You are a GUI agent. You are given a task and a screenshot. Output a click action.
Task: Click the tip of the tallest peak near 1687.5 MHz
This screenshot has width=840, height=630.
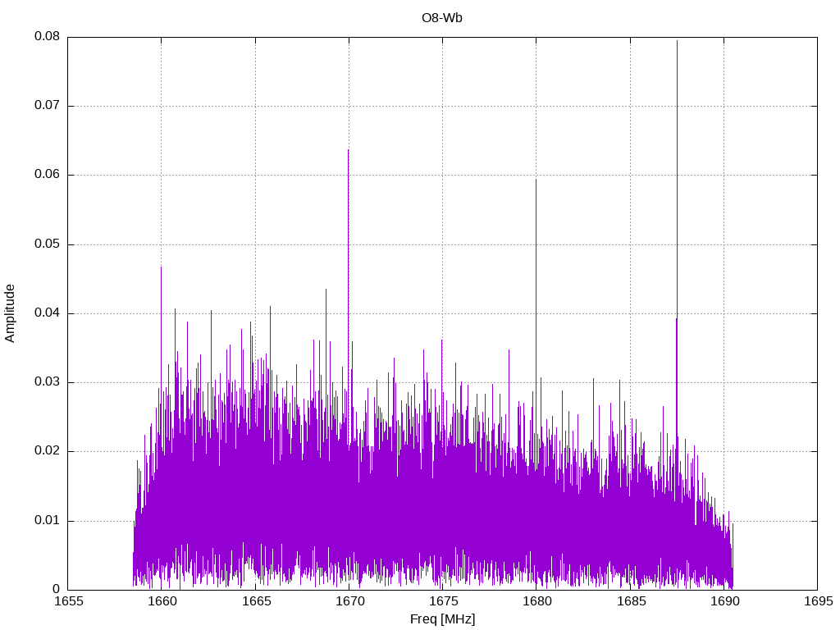677,41
